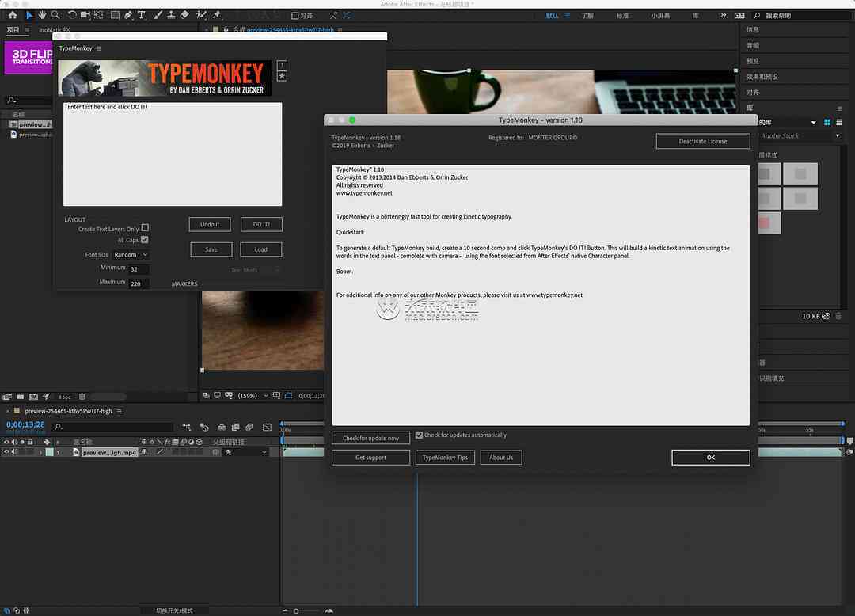The image size is (855, 616).
Task: Click the Draft 3D cube icon in timeline
Action: (x=204, y=428)
